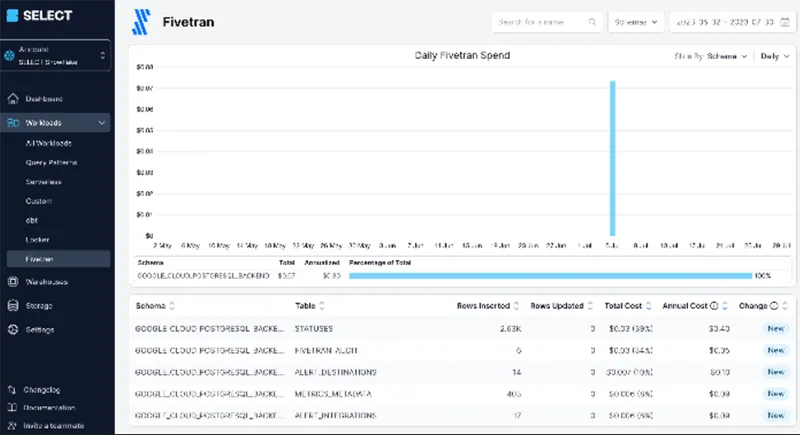Click the STATUSES table cell
This screenshot has width=800, height=435.
coord(314,329)
